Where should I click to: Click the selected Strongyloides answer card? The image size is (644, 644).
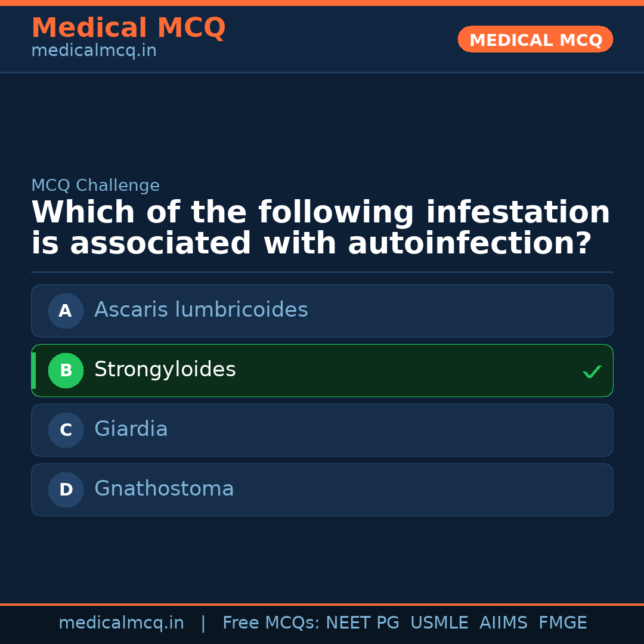click(x=322, y=370)
